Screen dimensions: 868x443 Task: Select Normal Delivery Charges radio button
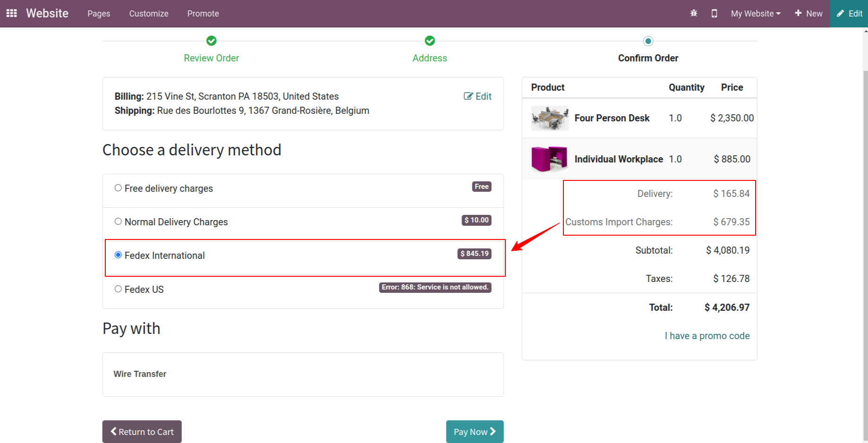[x=118, y=221]
